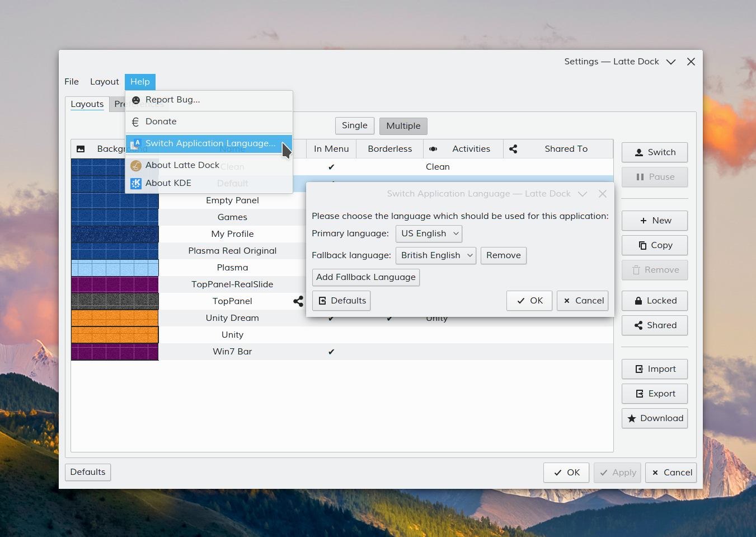The height and width of the screenshot is (537, 756).
Task: Click the Shared To column share icon
Action: coord(513,149)
